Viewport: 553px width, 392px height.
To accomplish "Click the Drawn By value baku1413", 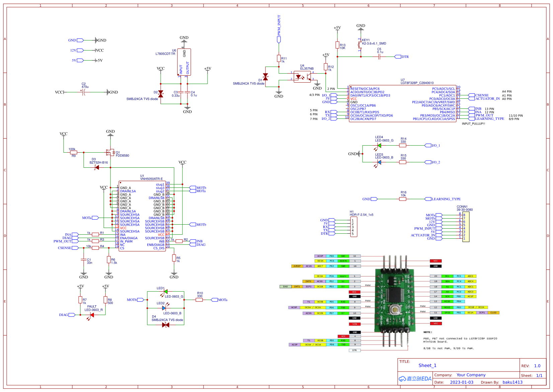I will [x=513, y=382].
